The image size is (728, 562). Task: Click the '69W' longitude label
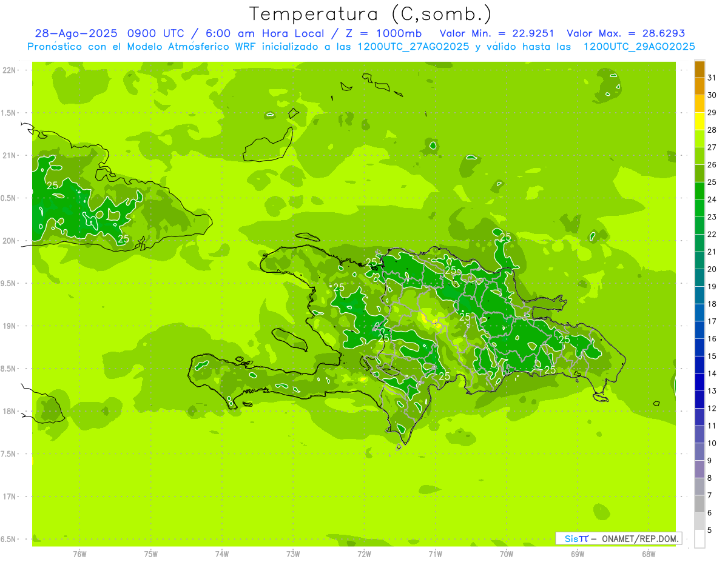[578, 554]
